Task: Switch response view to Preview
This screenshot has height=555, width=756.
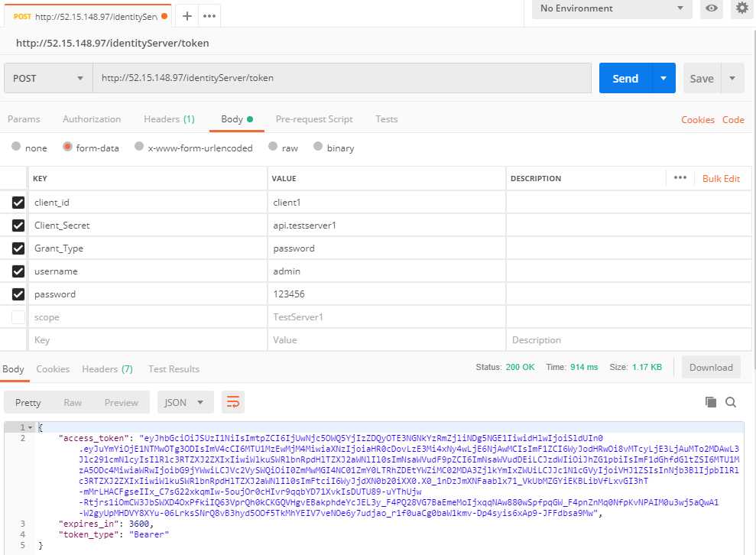Action: pos(121,403)
